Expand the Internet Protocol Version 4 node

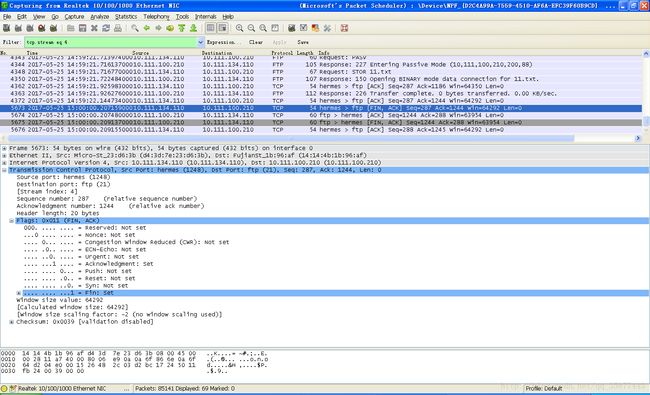click(5, 162)
